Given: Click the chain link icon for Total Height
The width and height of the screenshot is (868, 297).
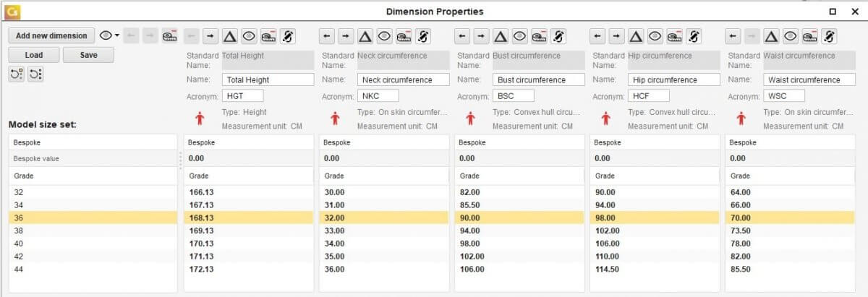Looking at the screenshot, I should tap(289, 35).
